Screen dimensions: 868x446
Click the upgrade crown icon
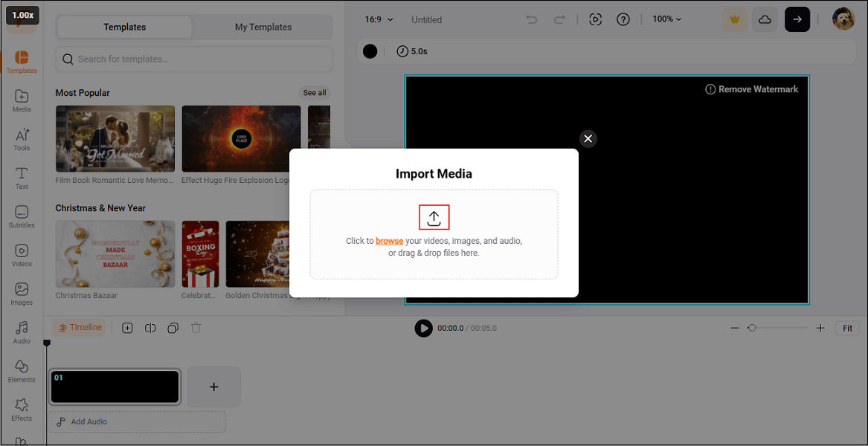[734, 19]
